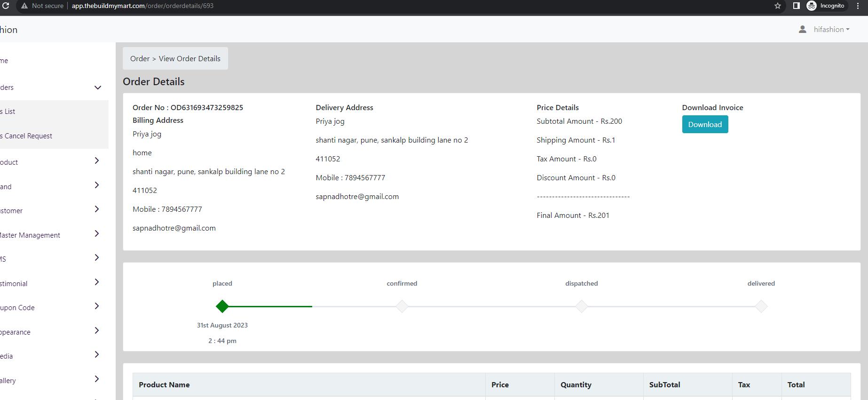This screenshot has height=400, width=868.
Task: Expand the Product sidebar chevron
Action: click(x=97, y=160)
